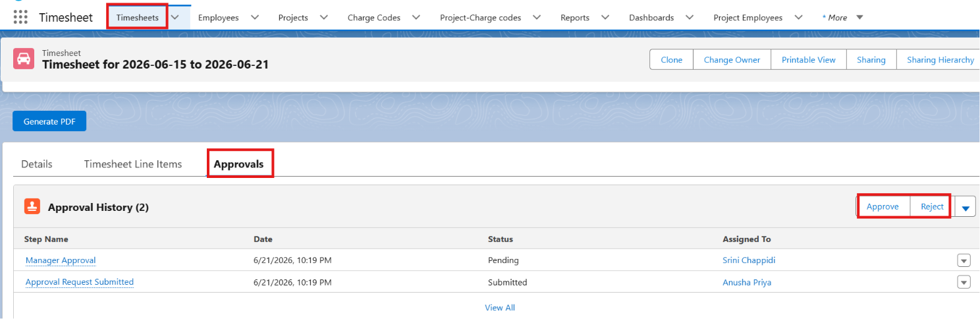Viewport: 980px width, 319px height.
Task: Select the Approvals tab
Action: click(239, 164)
